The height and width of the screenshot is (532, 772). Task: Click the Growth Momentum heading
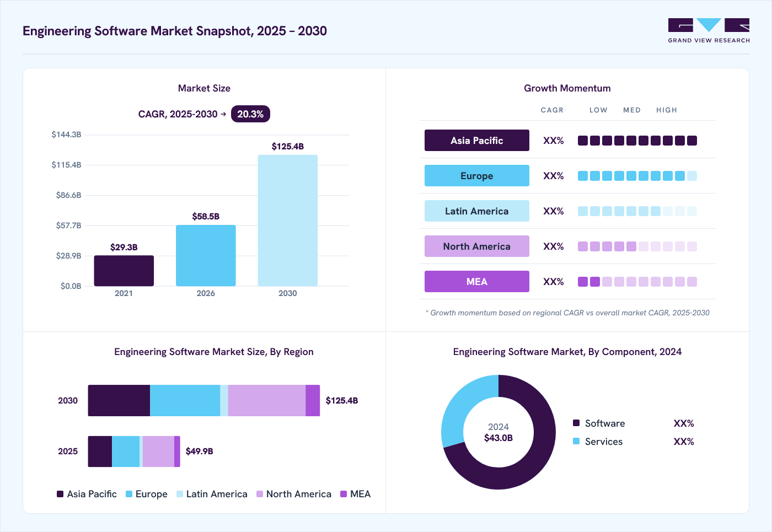click(x=567, y=88)
